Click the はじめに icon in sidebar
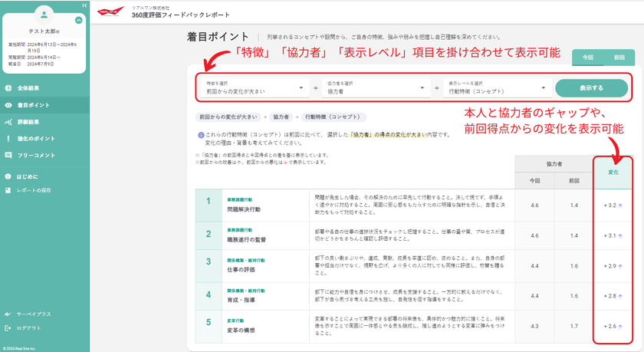Image resolution: width=644 pixels, height=352 pixels. point(8,176)
